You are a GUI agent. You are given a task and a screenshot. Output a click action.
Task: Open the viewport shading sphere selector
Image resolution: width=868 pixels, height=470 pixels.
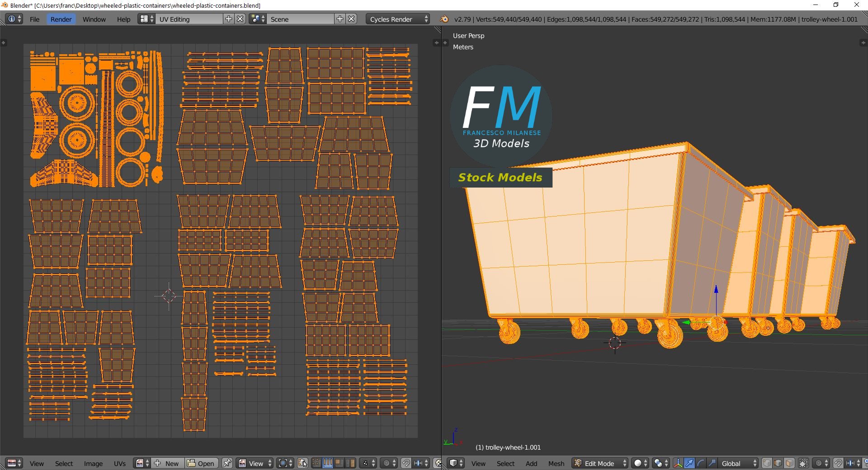640,463
